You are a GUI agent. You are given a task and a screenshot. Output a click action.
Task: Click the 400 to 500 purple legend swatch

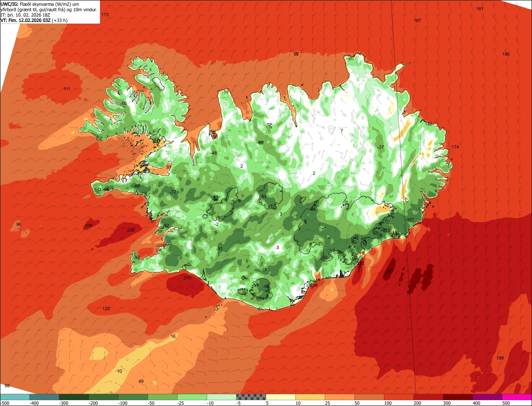(487, 397)
